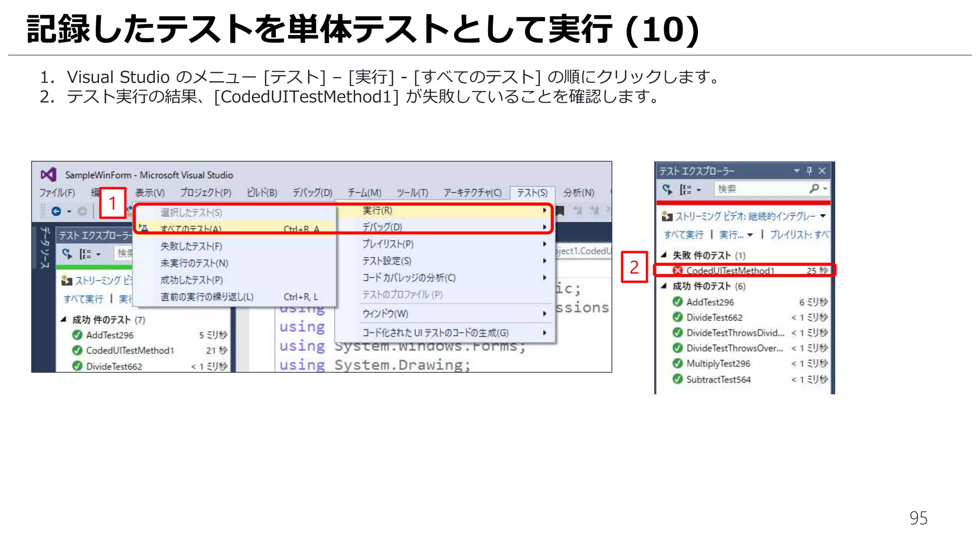
Task: Collapse the 成功 件のテスト (7) group in left panel
Action: pos(64,319)
